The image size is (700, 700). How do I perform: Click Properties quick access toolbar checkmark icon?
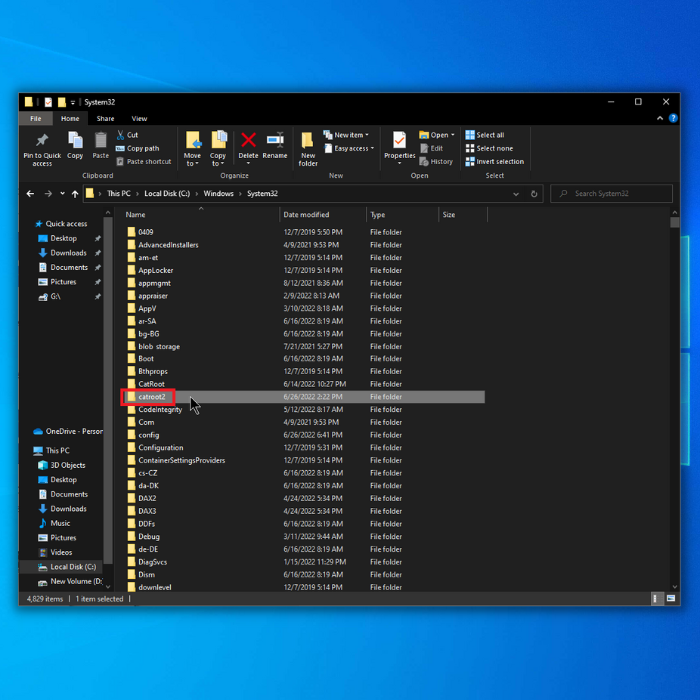click(48, 102)
